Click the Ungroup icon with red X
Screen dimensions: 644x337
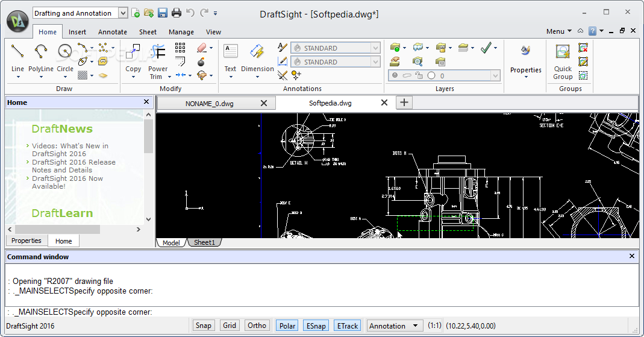point(583,48)
